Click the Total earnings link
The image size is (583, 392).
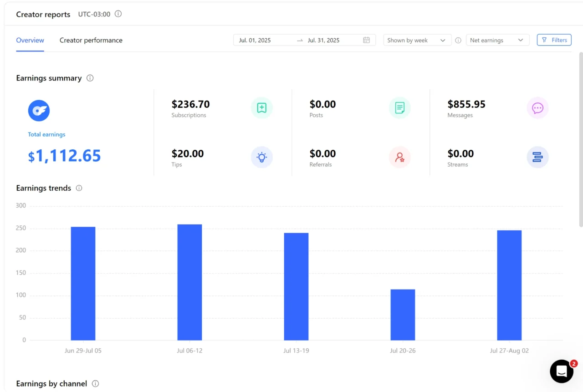click(46, 134)
